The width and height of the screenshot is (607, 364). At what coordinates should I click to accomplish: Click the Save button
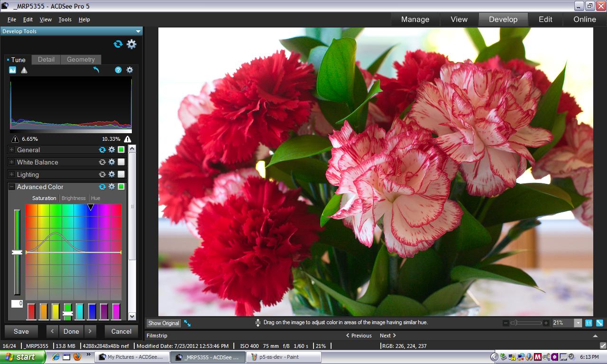21,331
